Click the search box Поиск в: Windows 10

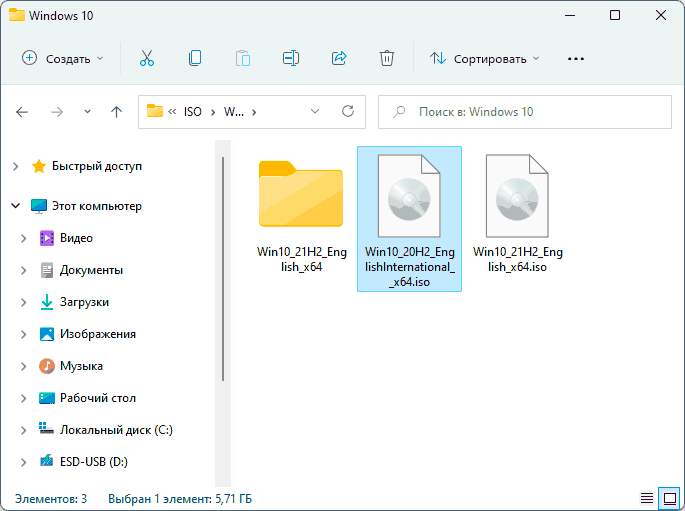525,112
